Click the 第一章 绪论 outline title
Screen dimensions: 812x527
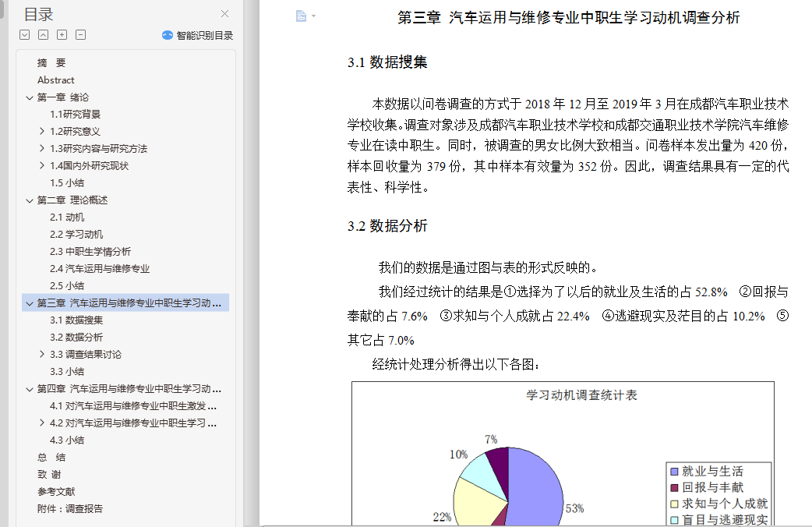point(62,97)
